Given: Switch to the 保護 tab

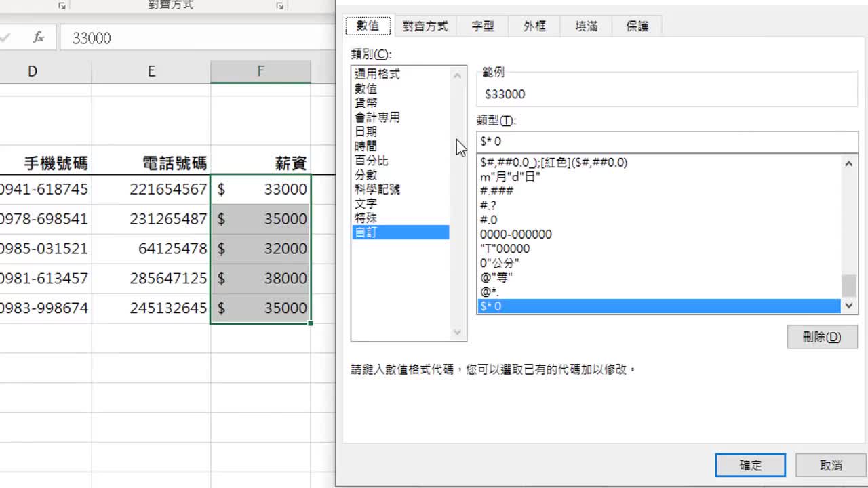Looking at the screenshot, I should pyautogui.click(x=636, y=26).
